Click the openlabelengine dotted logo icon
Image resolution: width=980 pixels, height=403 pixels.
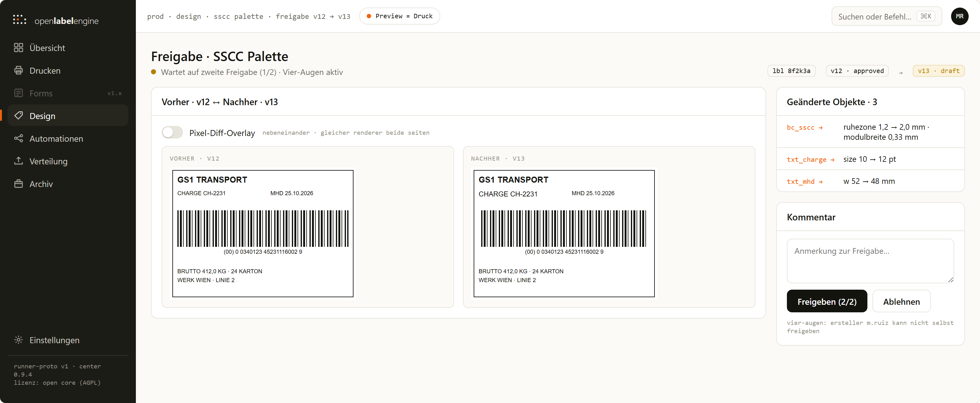coord(19,20)
